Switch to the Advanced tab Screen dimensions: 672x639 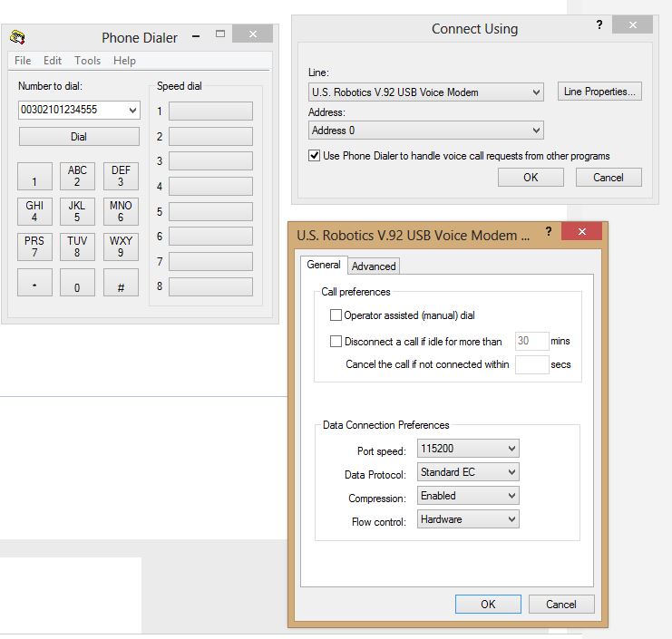(x=374, y=266)
